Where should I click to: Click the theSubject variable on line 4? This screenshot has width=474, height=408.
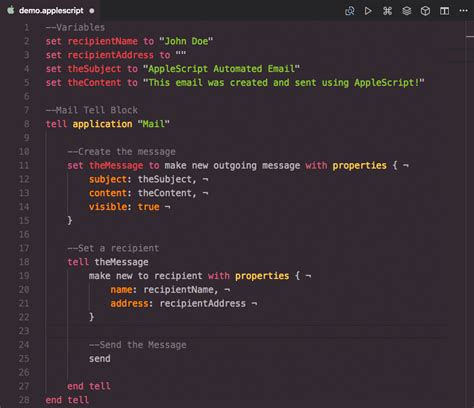coord(94,69)
